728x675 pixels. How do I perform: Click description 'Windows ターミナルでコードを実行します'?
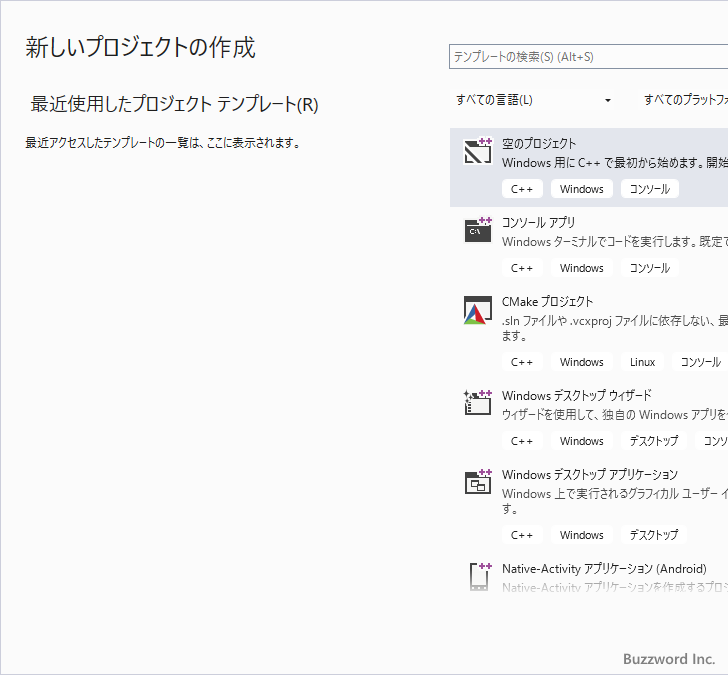click(599, 242)
